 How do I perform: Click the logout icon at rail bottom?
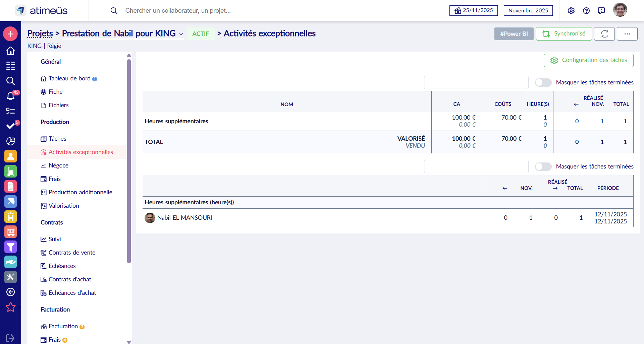click(10, 338)
